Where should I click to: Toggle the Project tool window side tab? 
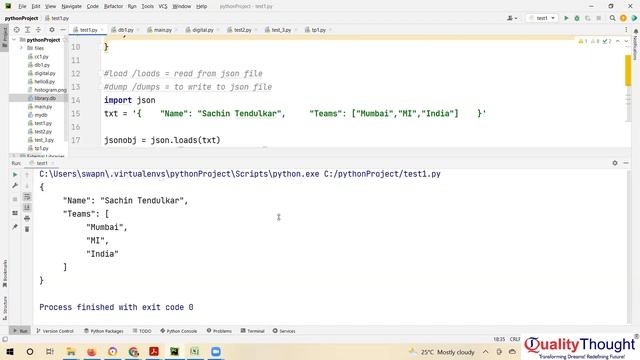(4, 37)
